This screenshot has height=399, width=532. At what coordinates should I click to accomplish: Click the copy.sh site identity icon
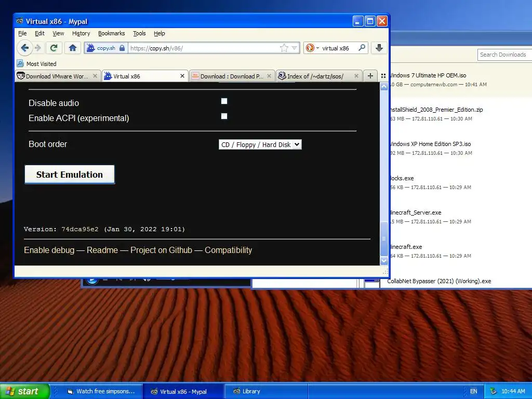(91, 48)
